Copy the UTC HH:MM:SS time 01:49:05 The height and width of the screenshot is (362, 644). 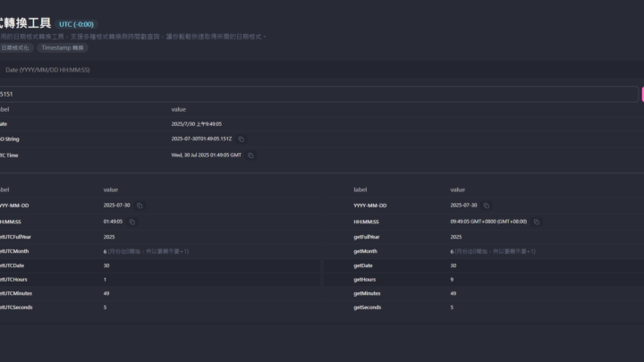(x=132, y=222)
